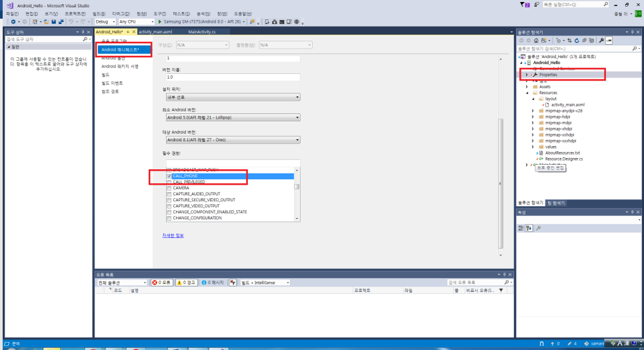The image size is (644, 350).
Task: Click the 자세한 정보 link
Action: (x=173, y=235)
